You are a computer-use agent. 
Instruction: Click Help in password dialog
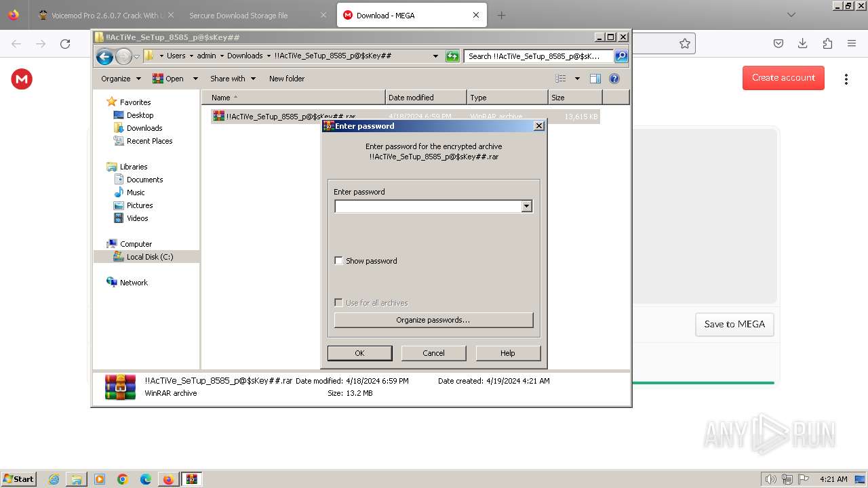point(508,353)
